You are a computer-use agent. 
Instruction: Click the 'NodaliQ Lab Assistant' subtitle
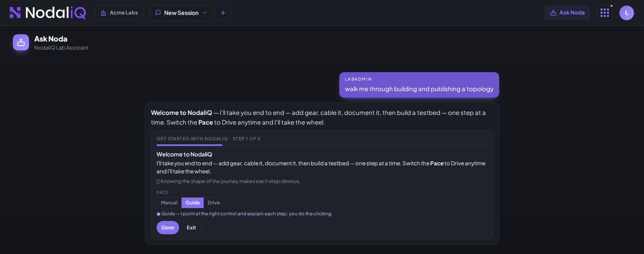[x=61, y=48]
